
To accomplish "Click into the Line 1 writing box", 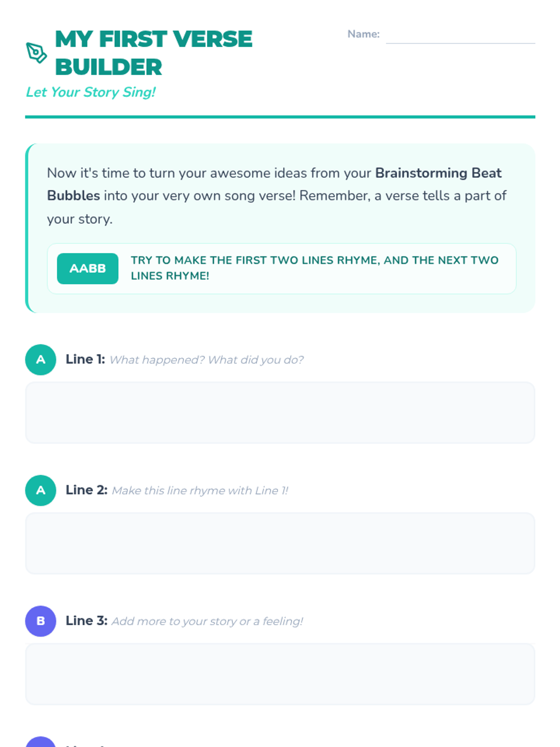I will (280, 413).
